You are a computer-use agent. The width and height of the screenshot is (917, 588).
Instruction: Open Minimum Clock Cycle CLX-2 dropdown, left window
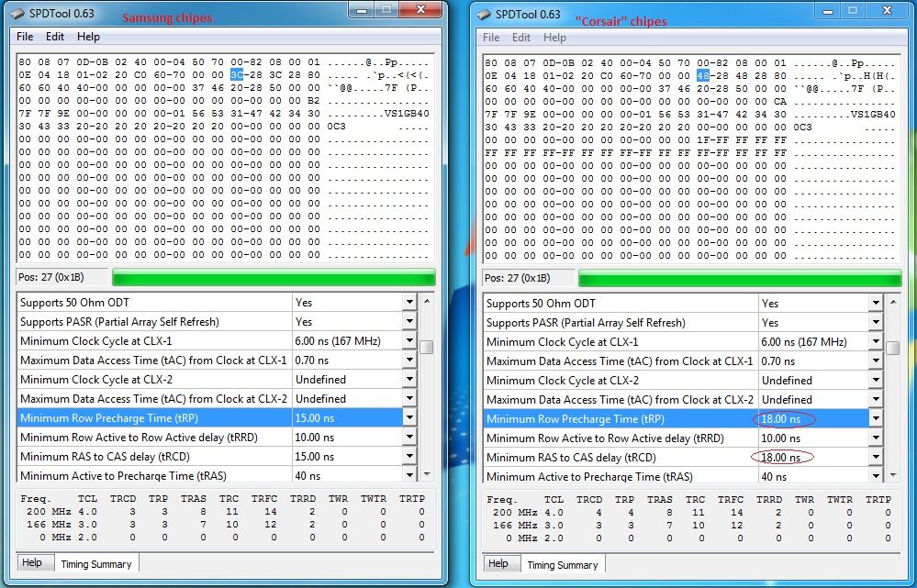coord(409,380)
